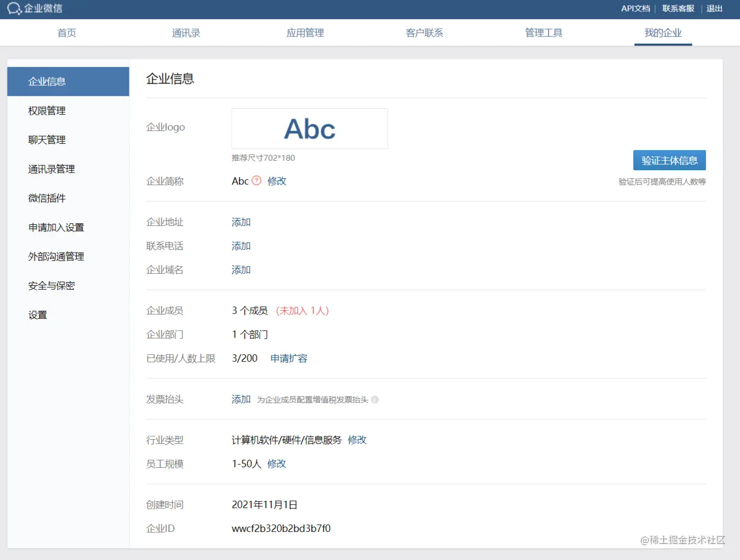
Task: Click the 验证主体信息 button
Action: pos(669,160)
